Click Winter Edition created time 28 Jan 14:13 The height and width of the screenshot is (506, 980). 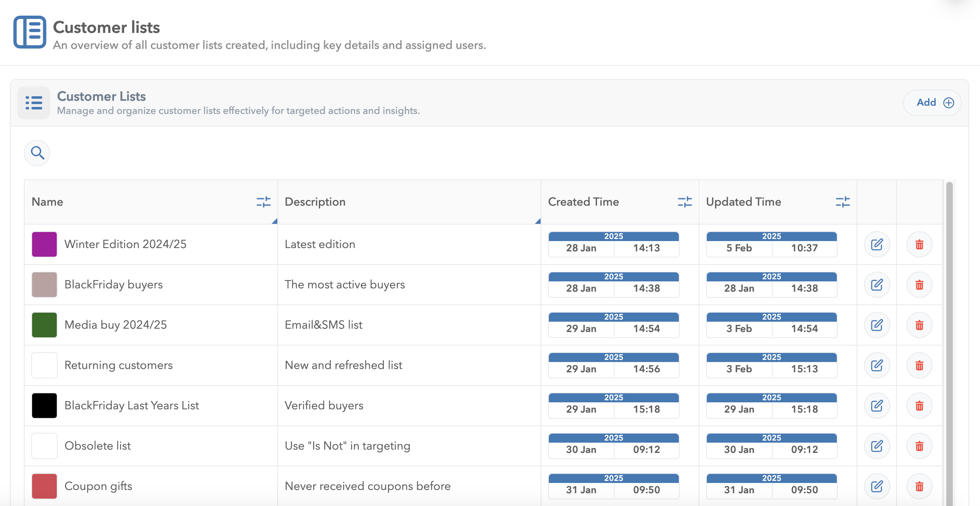613,244
